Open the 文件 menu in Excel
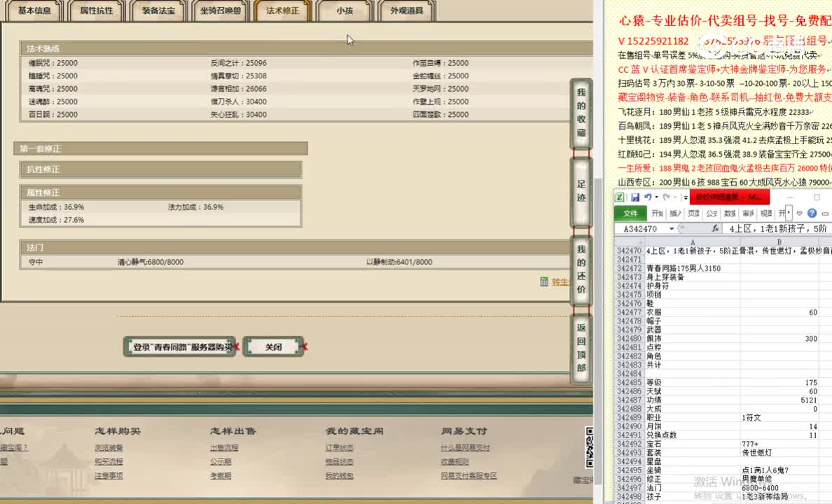Viewport: 832px width, 504px height. tap(630, 213)
